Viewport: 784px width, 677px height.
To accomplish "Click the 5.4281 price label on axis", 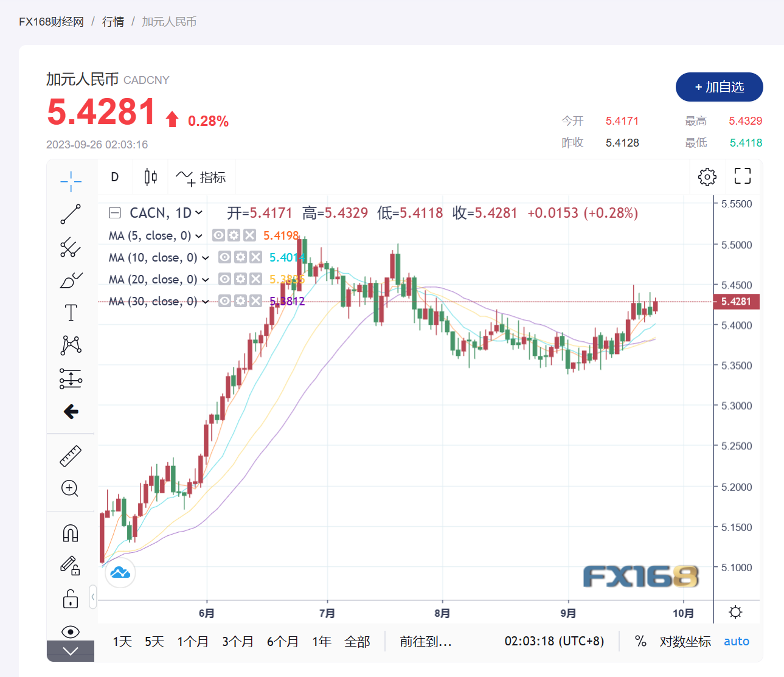I will click(x=736, y=302).
